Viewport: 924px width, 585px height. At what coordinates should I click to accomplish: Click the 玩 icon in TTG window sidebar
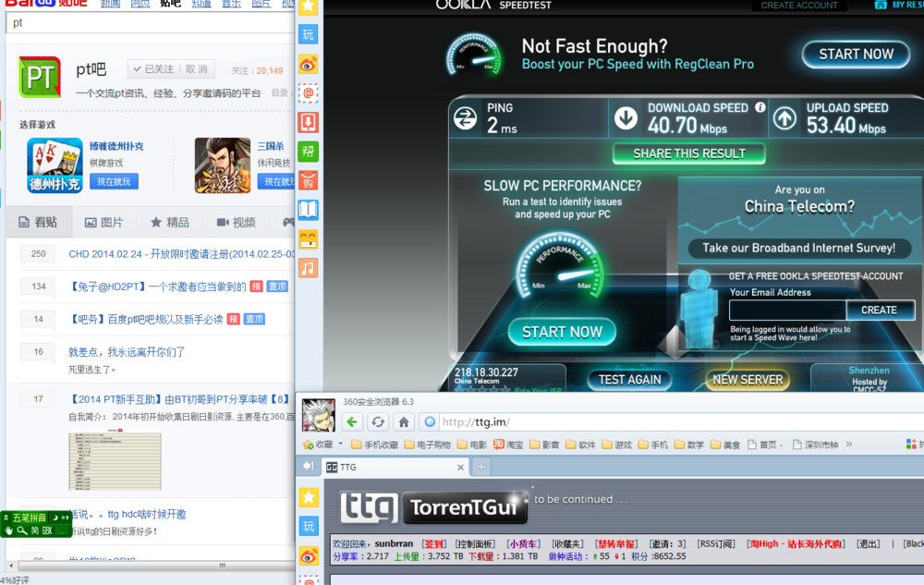(x=309, y=526)
